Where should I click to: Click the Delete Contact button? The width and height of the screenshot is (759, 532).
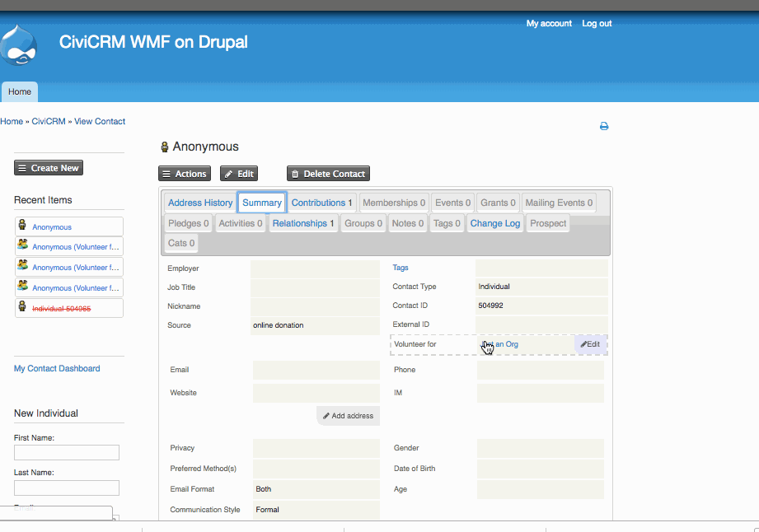328,174
